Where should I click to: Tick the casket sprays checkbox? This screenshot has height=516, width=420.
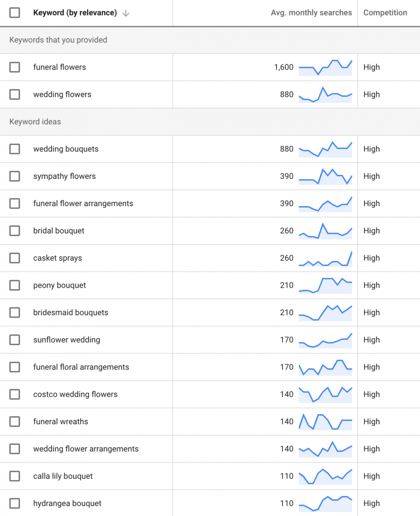pyautogui.click(x=15, y=258)
